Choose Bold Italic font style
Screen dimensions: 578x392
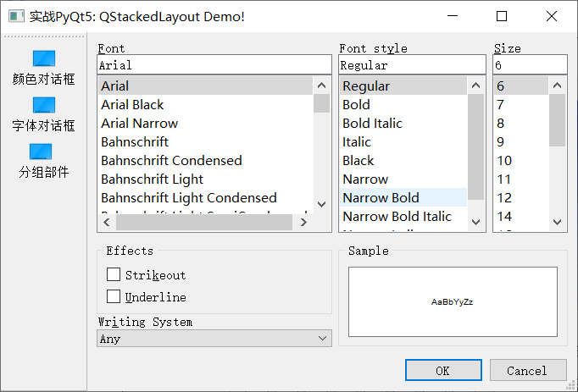click(372, 124)
